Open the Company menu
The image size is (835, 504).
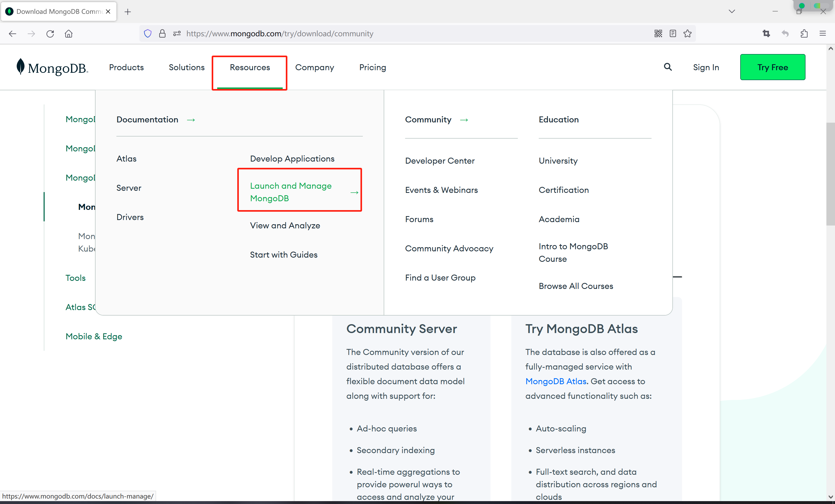click(315, 67)
